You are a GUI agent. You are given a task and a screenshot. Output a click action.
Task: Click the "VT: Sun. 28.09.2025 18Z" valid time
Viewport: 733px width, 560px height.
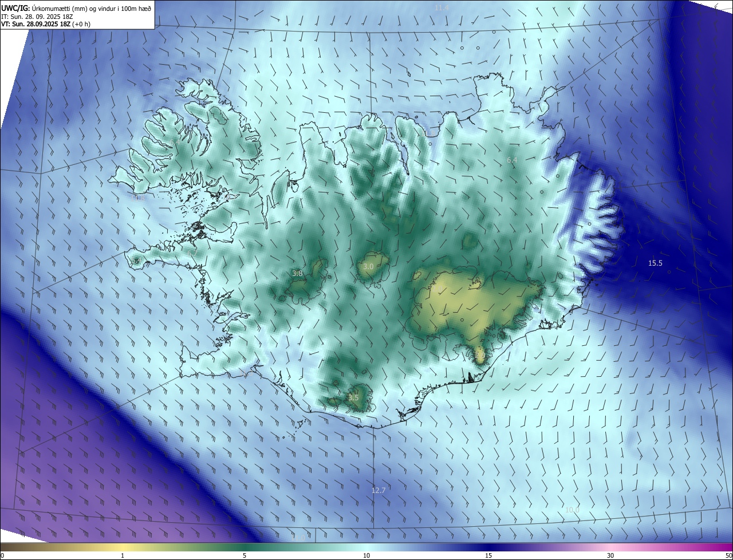[36, 24]
